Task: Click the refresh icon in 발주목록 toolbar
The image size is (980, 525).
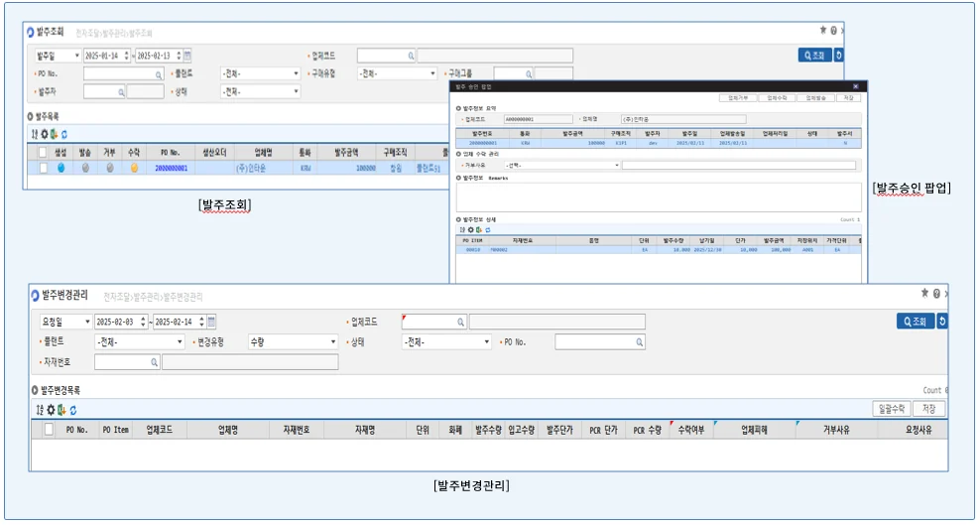Action: pos(63,134)
